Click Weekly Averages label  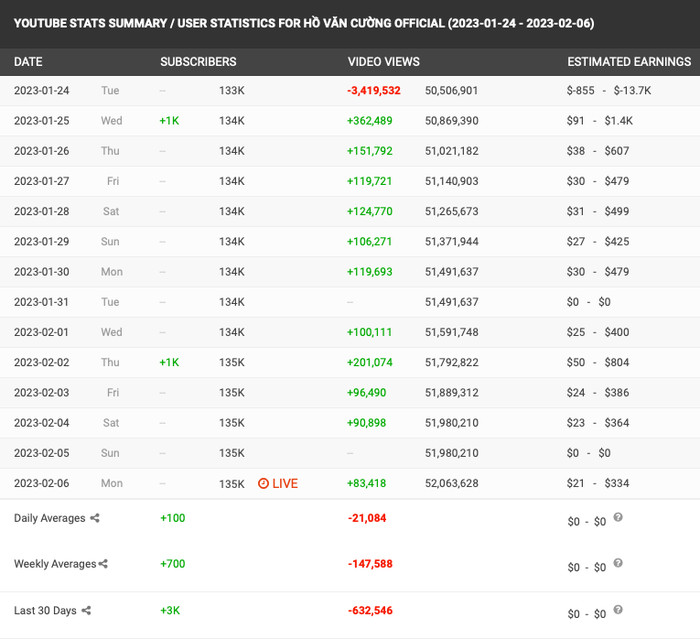click(x=55, y=564)
